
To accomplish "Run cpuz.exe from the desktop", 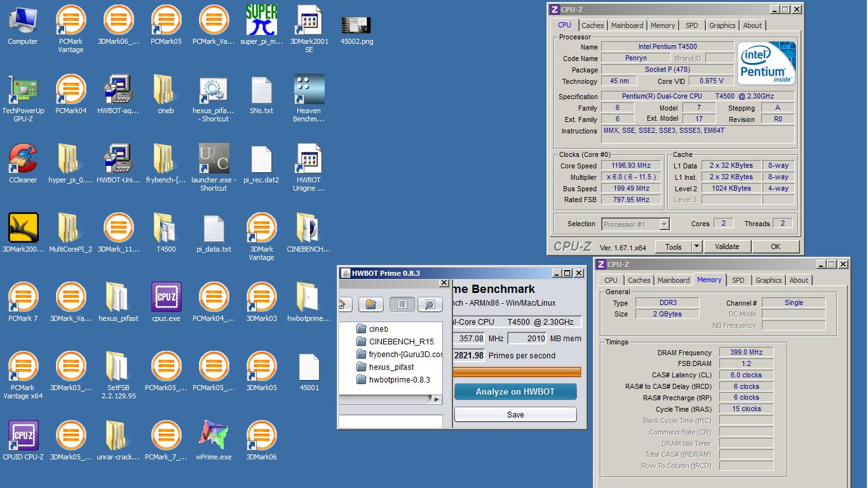I will coord(166,302).
